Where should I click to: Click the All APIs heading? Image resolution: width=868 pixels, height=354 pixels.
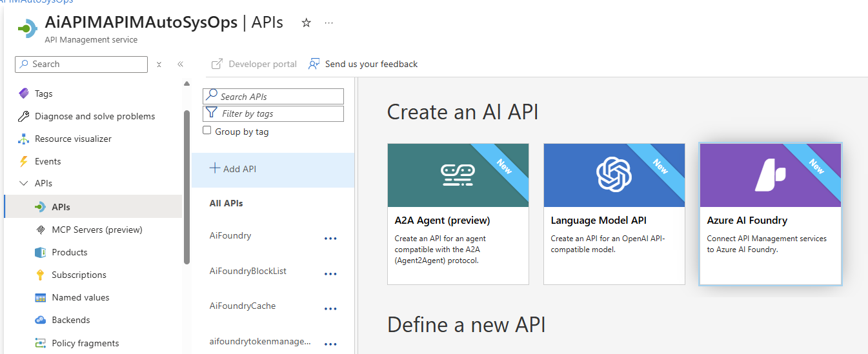(x=227, y=204)
